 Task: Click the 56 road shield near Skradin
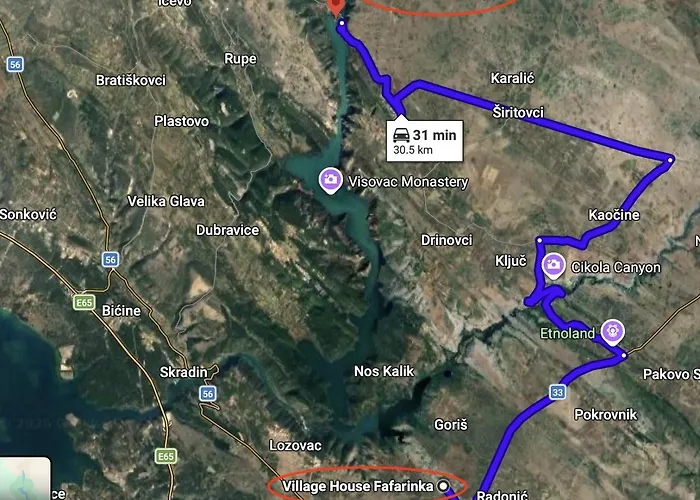(x=208, y=393)
